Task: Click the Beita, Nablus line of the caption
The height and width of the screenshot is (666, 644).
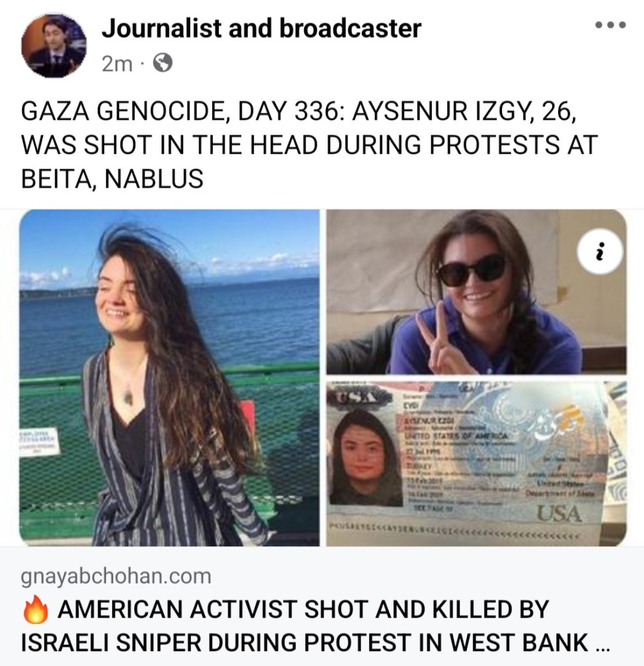Action: 112,178
